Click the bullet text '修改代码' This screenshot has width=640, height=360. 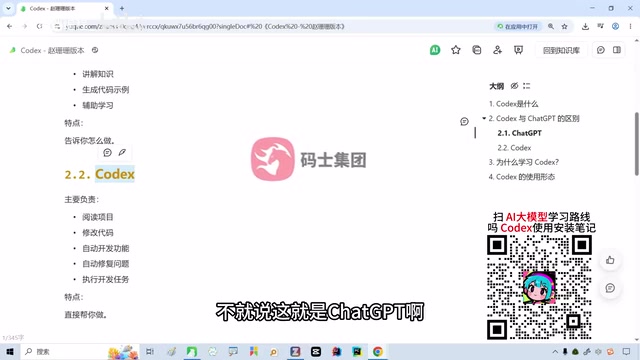(x=98, y=233)
